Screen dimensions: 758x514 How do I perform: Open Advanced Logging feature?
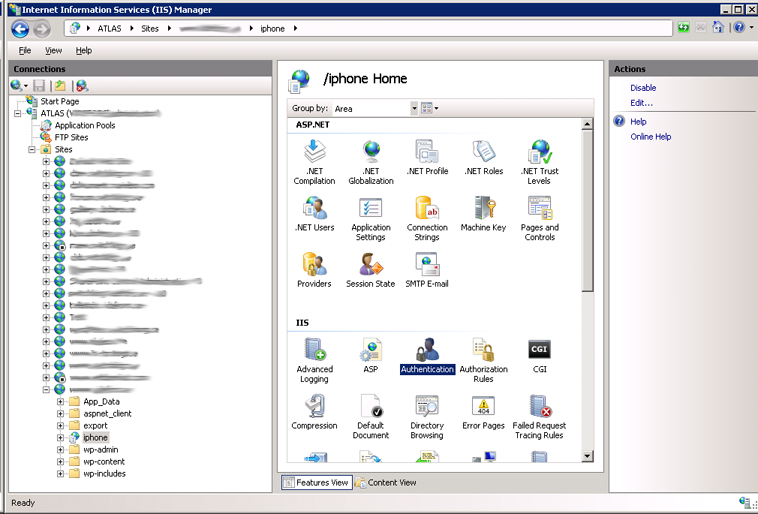[315, 360]
